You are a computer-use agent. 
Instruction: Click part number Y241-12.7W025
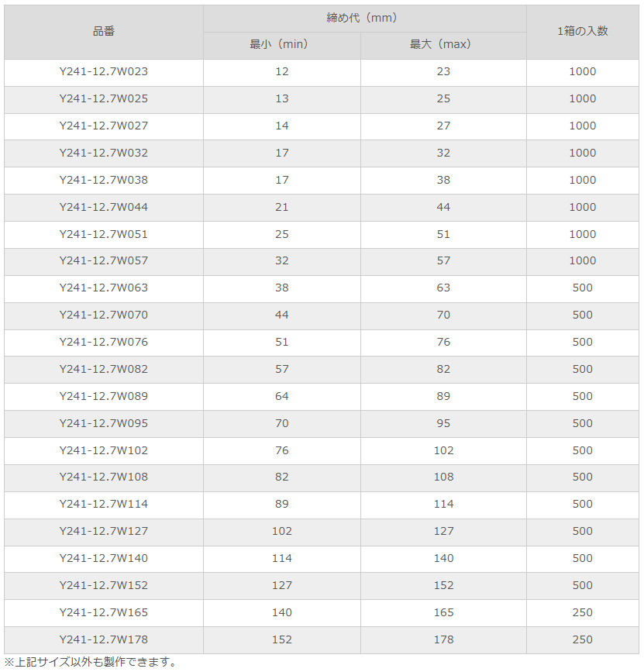coord(104,98)
